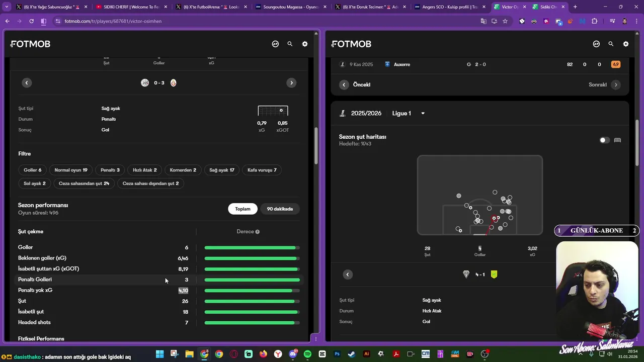Click speedometer icon in right FotMob header
This screenshot has height=362, width=644.
coord(596,44)
